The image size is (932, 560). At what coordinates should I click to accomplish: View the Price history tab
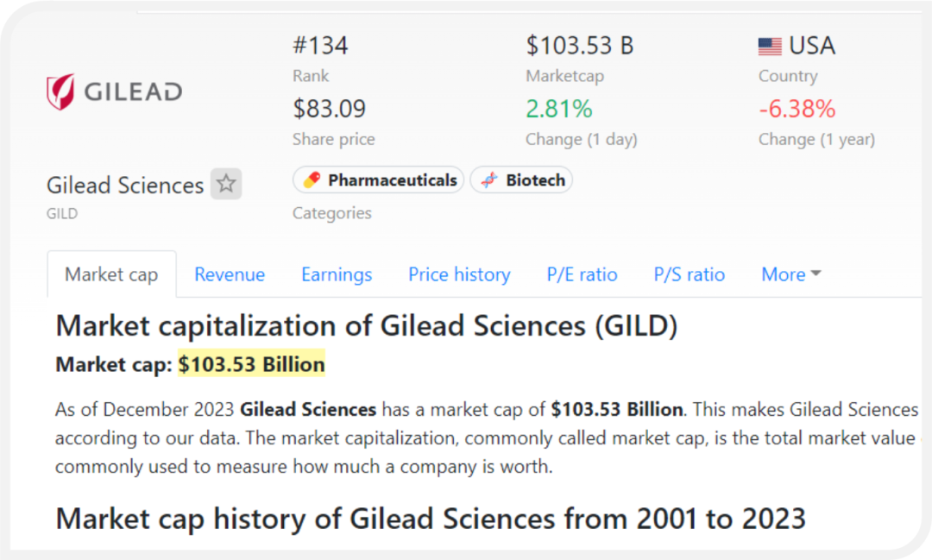(x=459, y=274)
